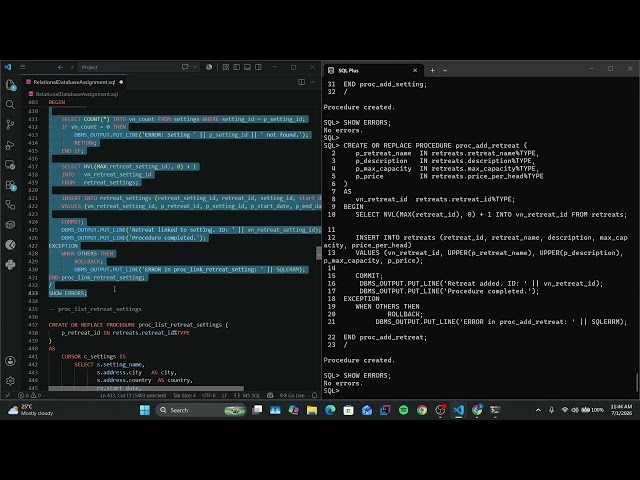Click the Project command center search box
Image resolution: width=640 pixels, height=480 pixels.
(128, 67)
